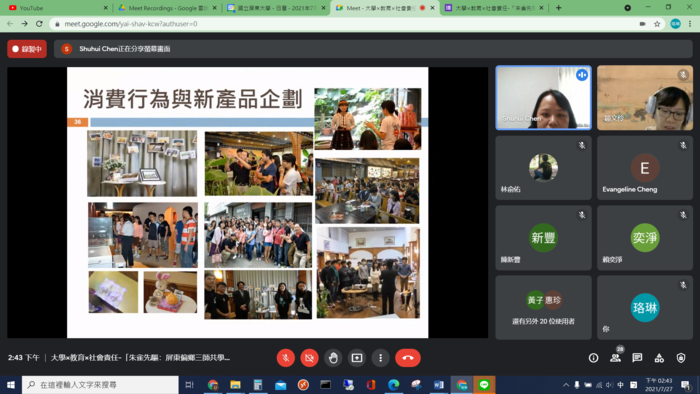Viewport: 700px width, 394px height.
Task: Click muted mic icon on Evangeline Cheng tile
Action: (x=683, y=145)
